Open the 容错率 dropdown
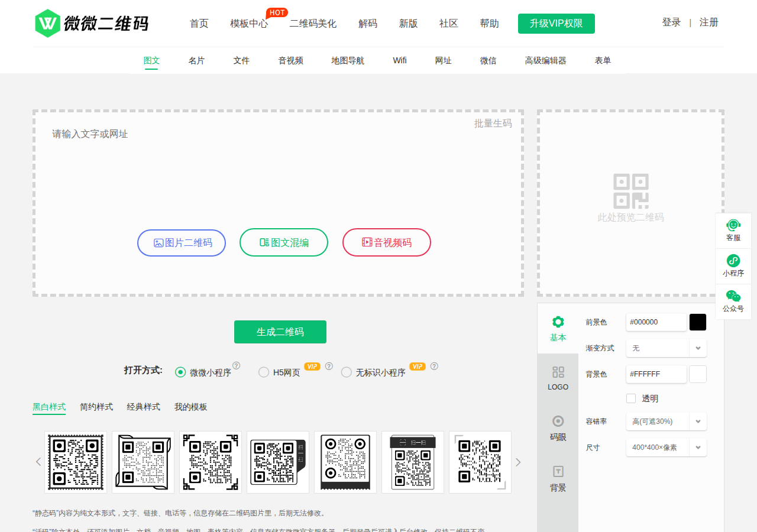 point(667,421)
